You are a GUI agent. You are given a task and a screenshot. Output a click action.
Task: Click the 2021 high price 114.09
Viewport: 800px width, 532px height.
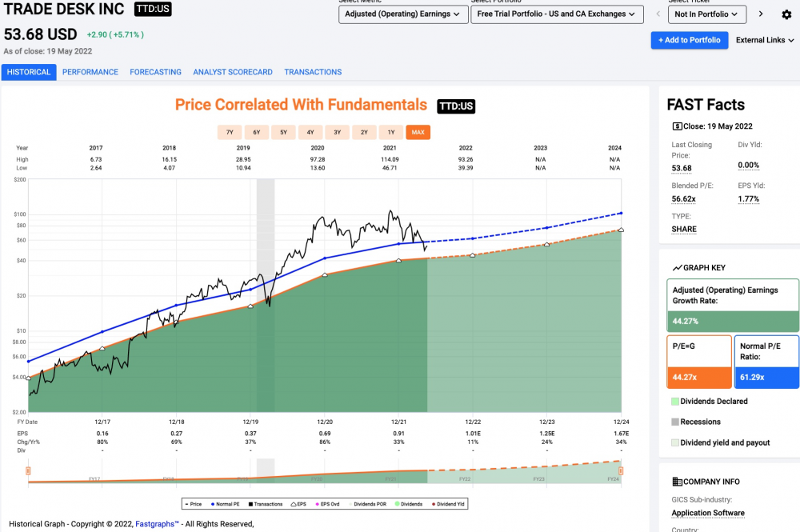pos(390,160)
